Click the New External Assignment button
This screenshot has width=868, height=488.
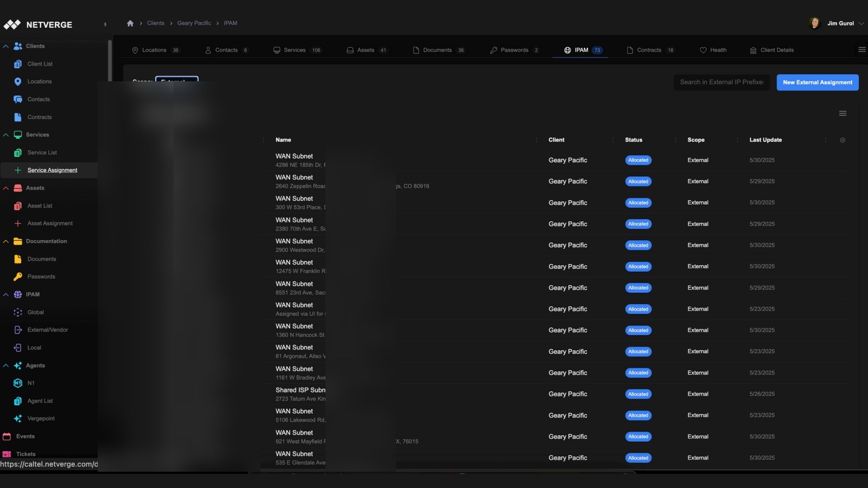point(818,82)
